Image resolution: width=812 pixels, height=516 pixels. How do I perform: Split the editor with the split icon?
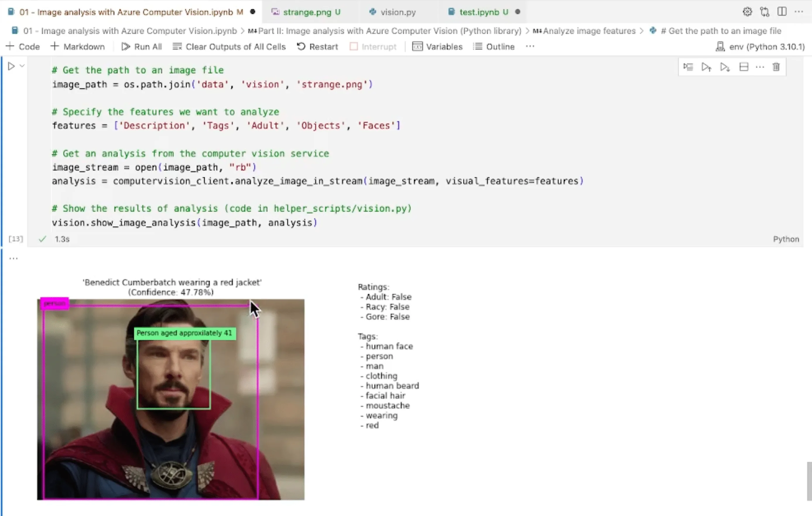(782, 12)
